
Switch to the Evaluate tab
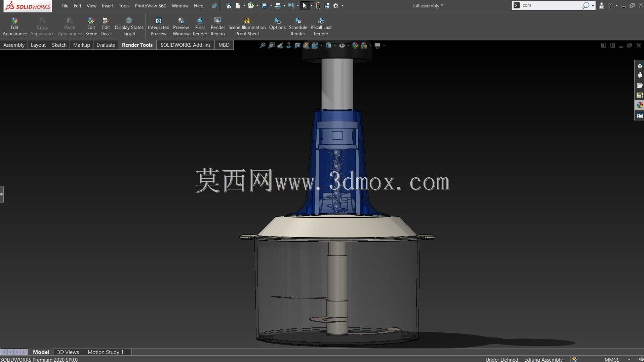click(106, 45)
